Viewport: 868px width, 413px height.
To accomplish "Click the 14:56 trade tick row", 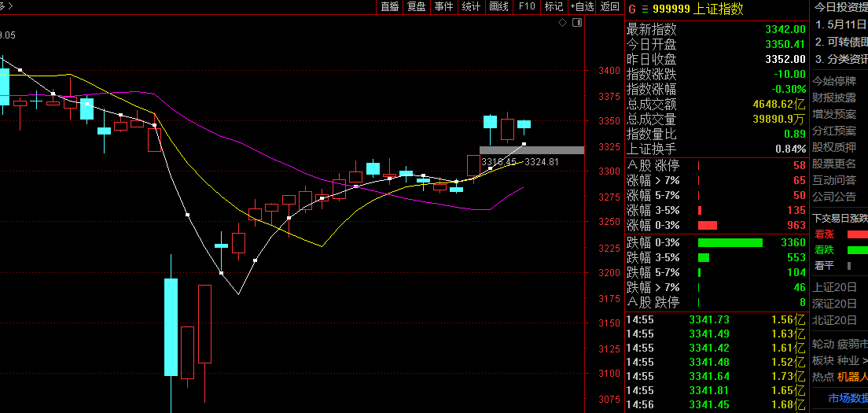I will tap(716, 404).
